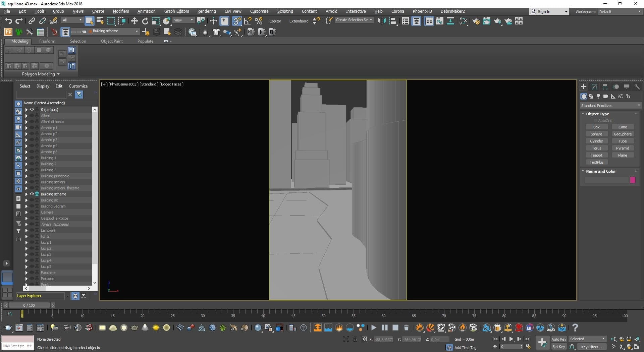Image resolution: width=644 pixels, height=352 pixels.
Task: Open the Utilities wrench panel tab
Action: [637, 86]
